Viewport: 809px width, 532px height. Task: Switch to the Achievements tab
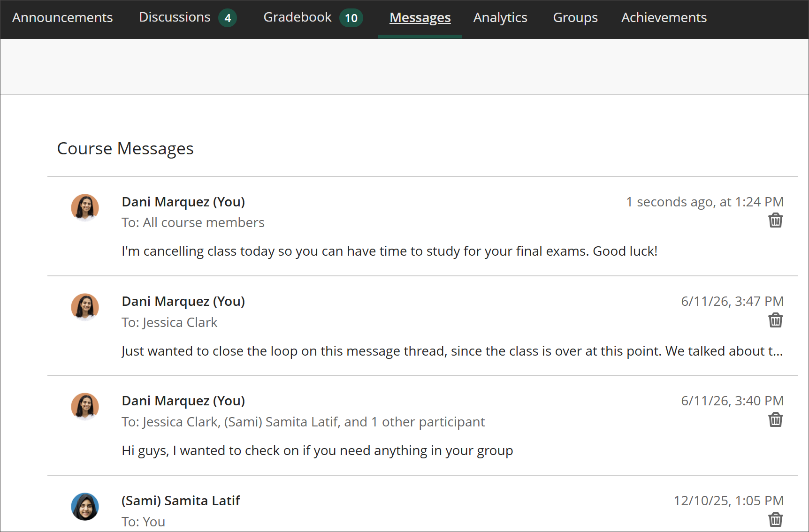(664, 18)
